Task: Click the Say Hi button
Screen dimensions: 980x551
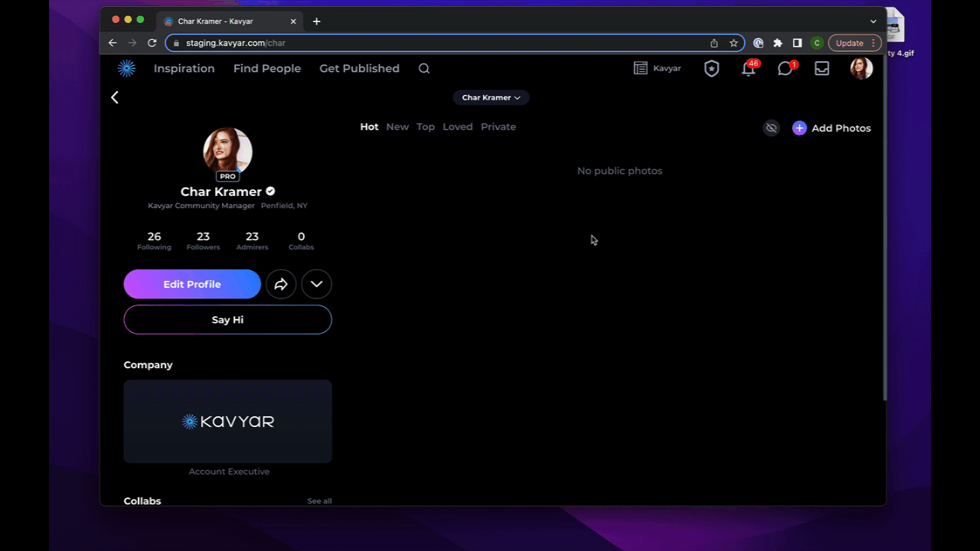Action: pos(227,320)
